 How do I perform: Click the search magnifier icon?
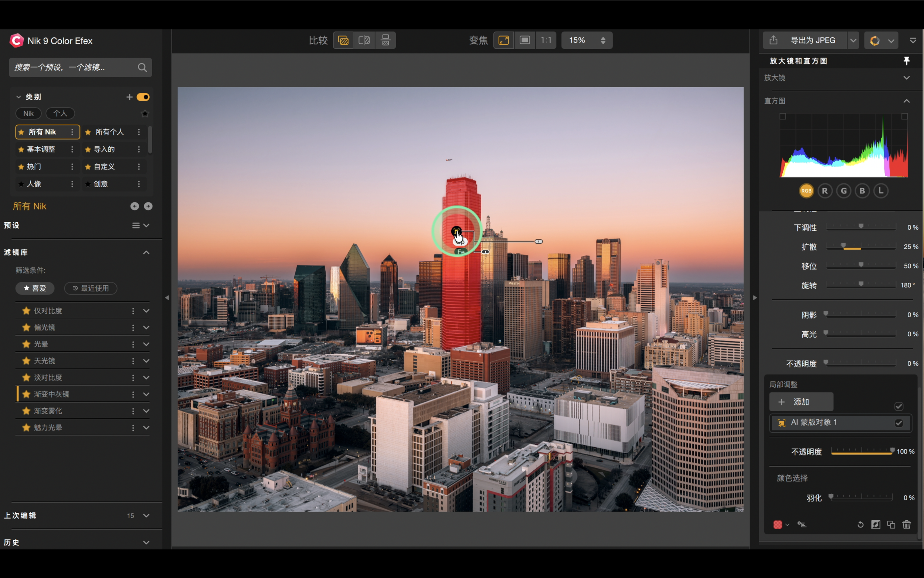tap(142, 68)
